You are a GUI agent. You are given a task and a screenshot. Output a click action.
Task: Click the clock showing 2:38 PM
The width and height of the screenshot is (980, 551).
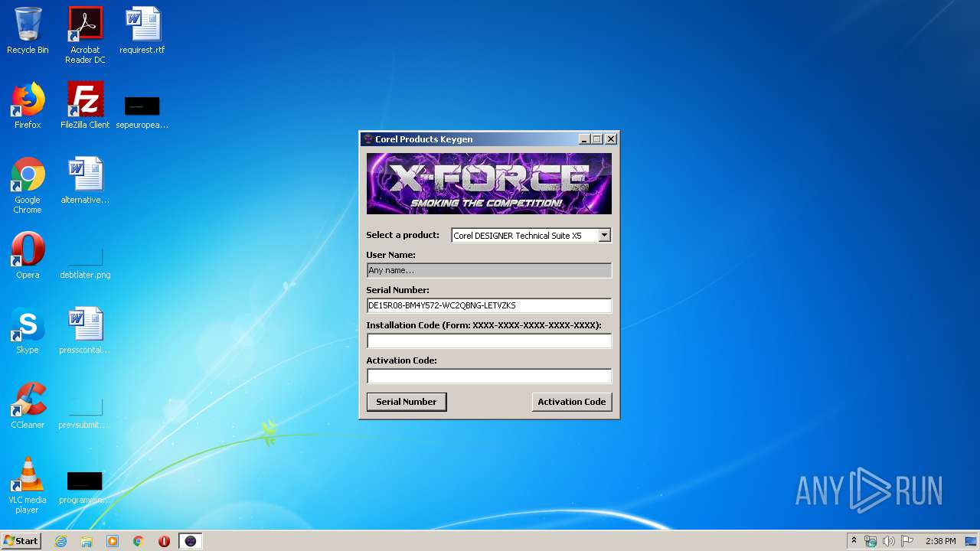click(x=941, y=541)
